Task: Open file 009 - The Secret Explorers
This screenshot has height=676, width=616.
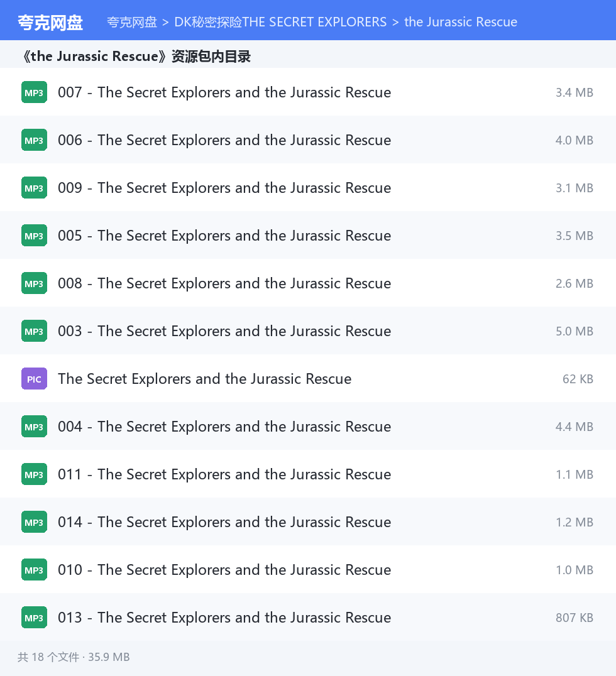Action: (x=224, y=188)
